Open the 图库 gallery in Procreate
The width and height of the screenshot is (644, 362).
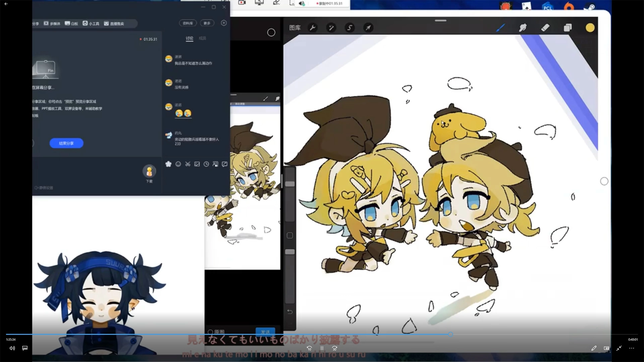click(295, 28)
